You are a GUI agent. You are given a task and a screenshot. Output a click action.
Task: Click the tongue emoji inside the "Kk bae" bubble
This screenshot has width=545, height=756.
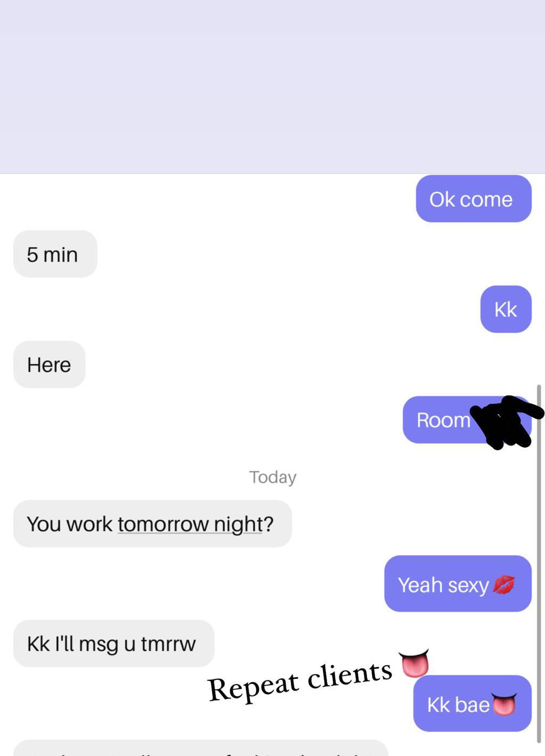503,704
